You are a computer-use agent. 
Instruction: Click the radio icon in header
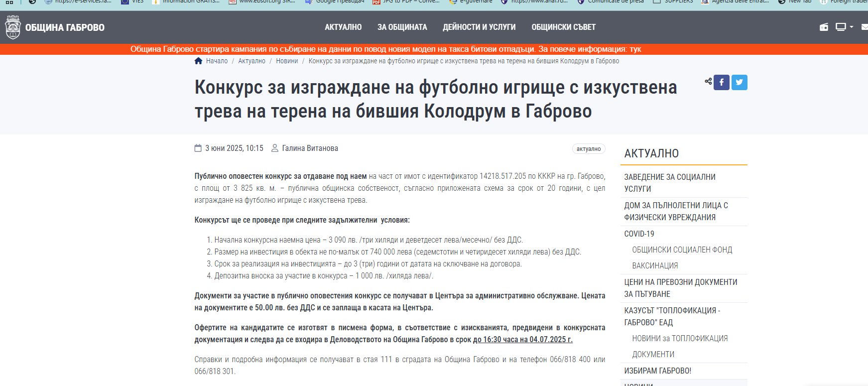click(x=824, y=27)
